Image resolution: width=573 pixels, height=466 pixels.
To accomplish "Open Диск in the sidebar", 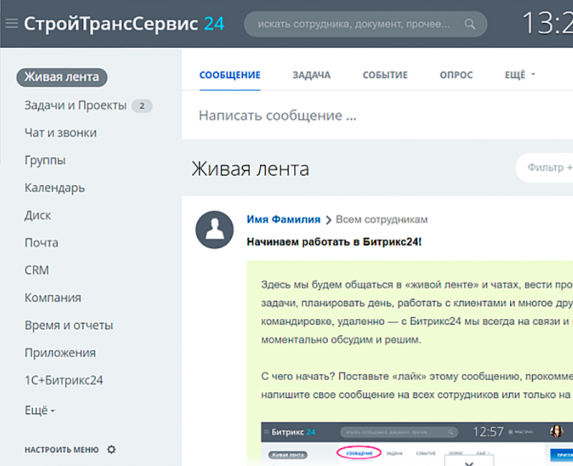I will pyautogui.click(x=38, y=215).
